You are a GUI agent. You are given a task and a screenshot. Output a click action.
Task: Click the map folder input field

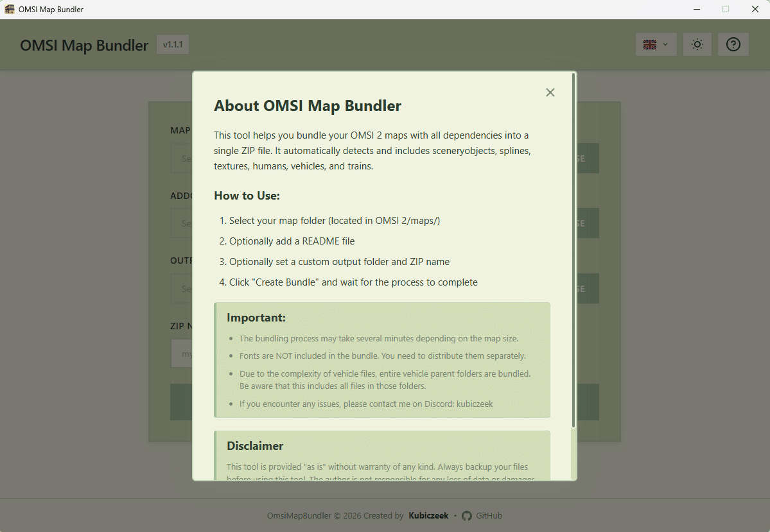click(181, 159)
